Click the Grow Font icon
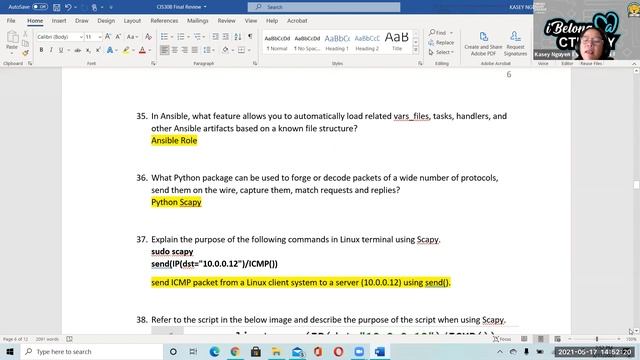The image size is (640, 360). [108, 37]
